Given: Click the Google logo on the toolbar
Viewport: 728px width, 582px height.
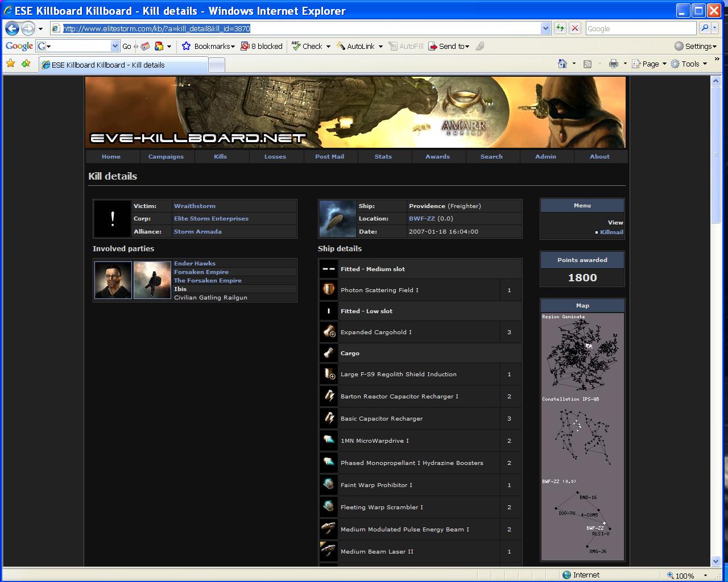Looking at the screenshot, I should (x=19, y=46).
